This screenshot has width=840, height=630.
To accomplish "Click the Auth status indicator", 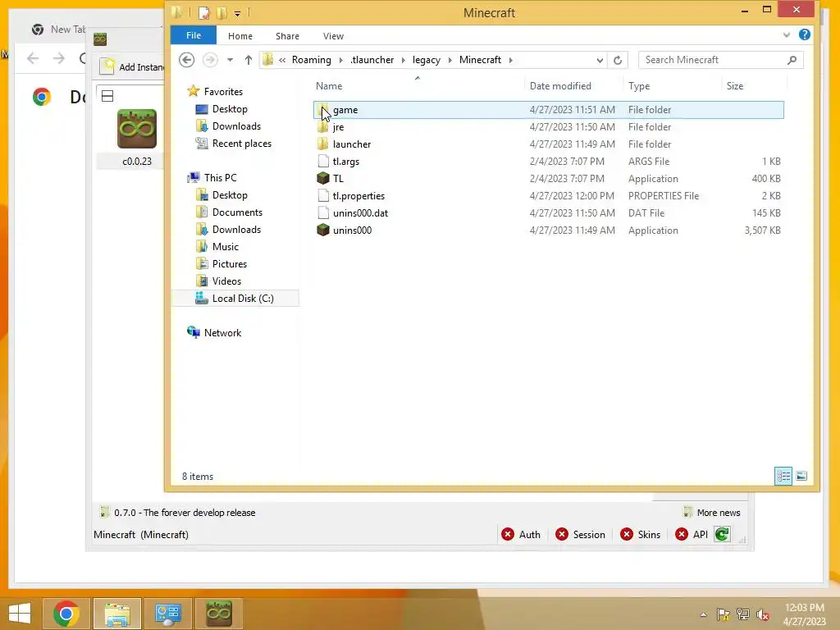I will pos(521,534).
